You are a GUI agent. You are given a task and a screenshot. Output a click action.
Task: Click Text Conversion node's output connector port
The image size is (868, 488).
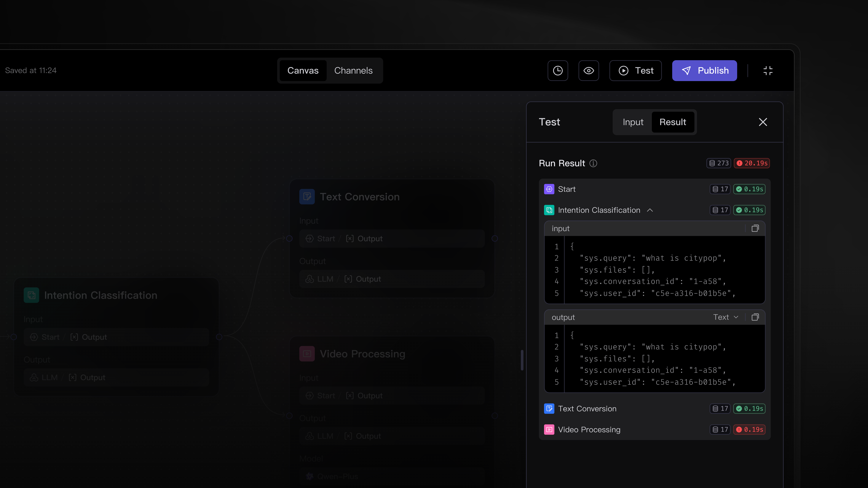click(x=495, y=239)
